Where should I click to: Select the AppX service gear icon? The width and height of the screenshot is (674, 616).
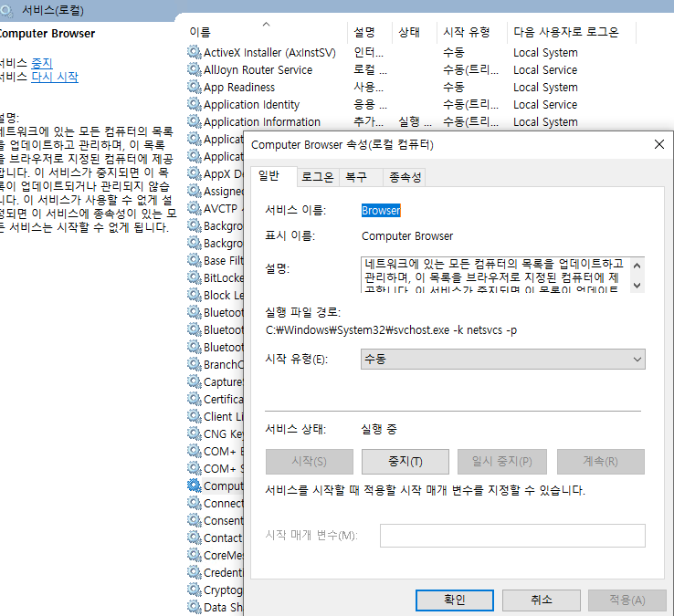(195, 173)
